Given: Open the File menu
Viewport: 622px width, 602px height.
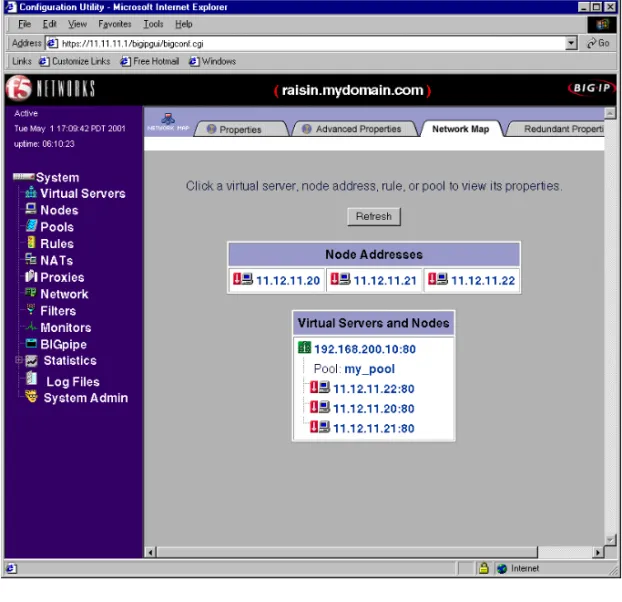Looking at the screenshot, I should tap(24, 24).
